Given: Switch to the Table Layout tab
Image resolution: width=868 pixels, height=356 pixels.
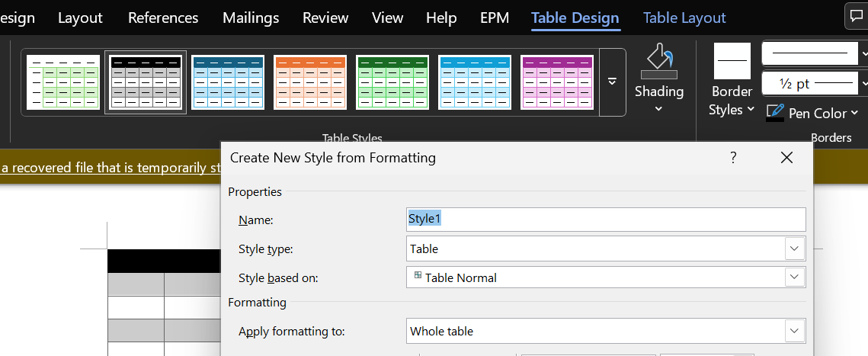Looking at the screenshot, I should point(684,18).
